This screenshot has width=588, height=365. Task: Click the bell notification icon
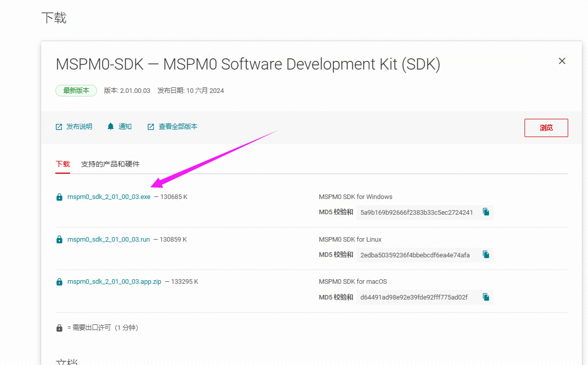tap(111, 126)
